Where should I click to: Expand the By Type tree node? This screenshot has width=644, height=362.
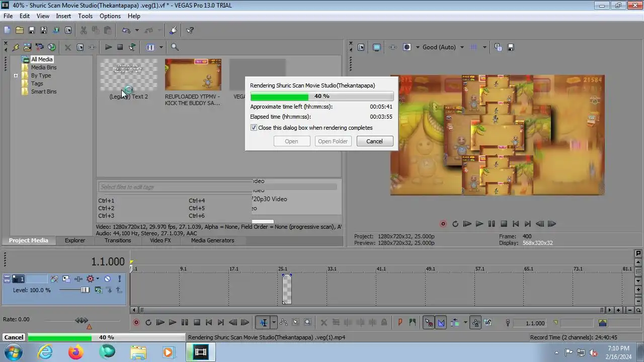pyautogui.click(x=16, y=75)
